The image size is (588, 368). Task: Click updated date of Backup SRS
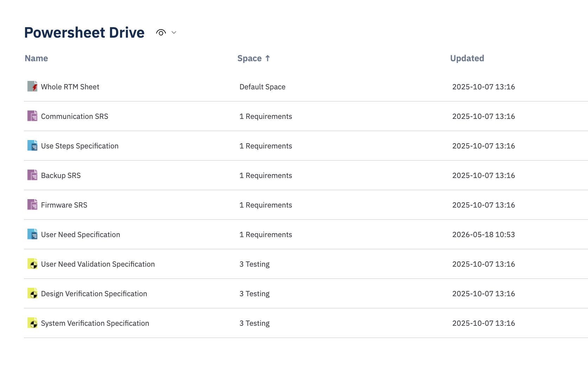coord(484,176)
